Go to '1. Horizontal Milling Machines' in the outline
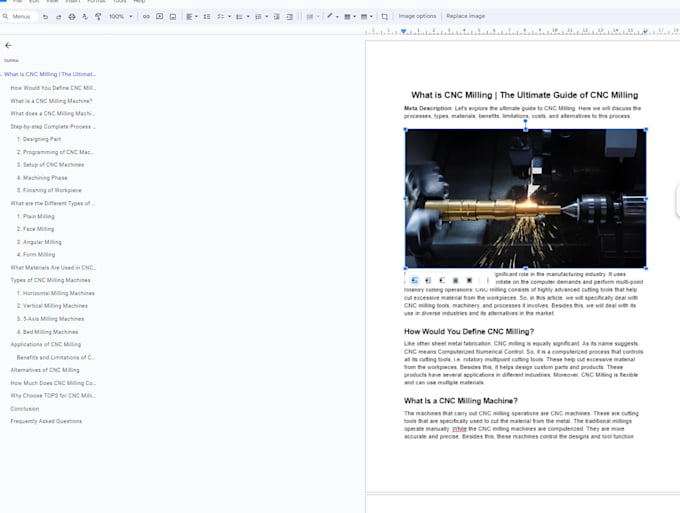The height and width of the screenshot is (513, 680). click(x=56, y=293)
